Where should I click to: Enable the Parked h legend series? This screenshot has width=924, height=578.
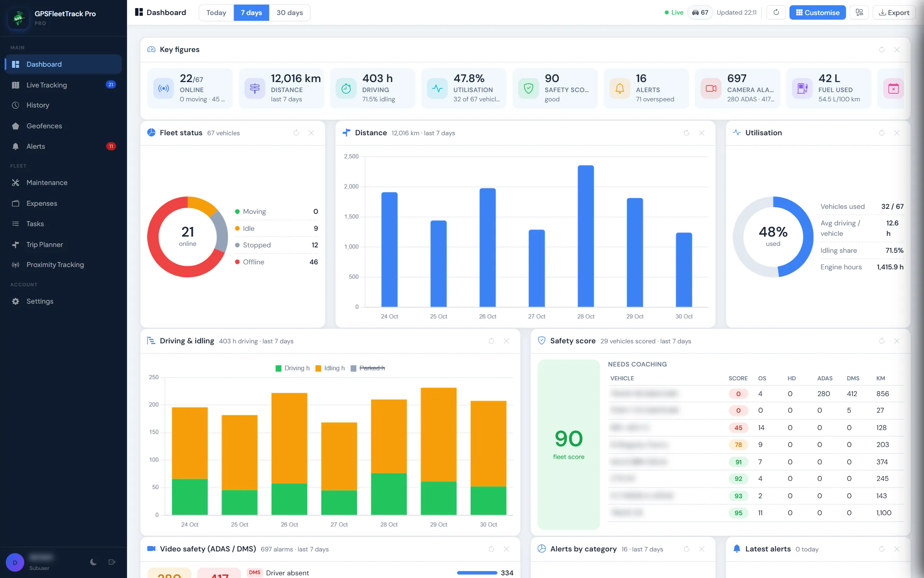[x=368, y=368]
